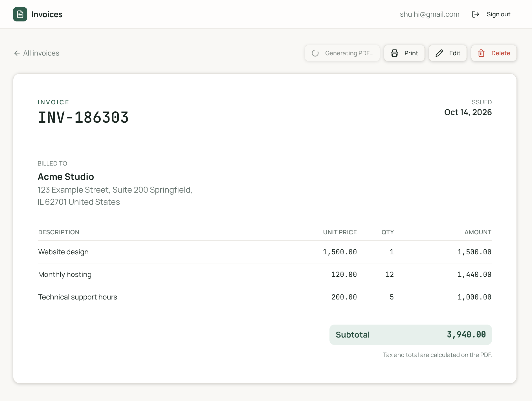Click Monthly hosting quantity 12
This screenshot has width=532, height=401.
click(x=390, y=274)
